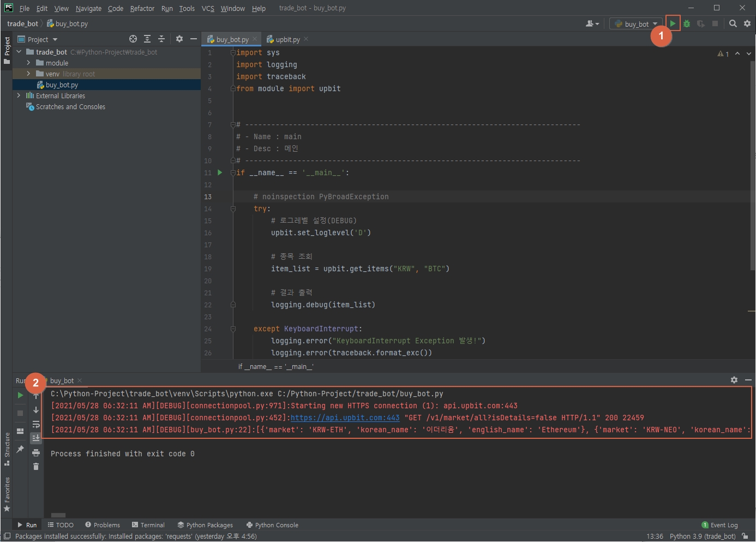Open the api.upbit.com link in console
Screen dimensions: 756x542
[345, 418]
